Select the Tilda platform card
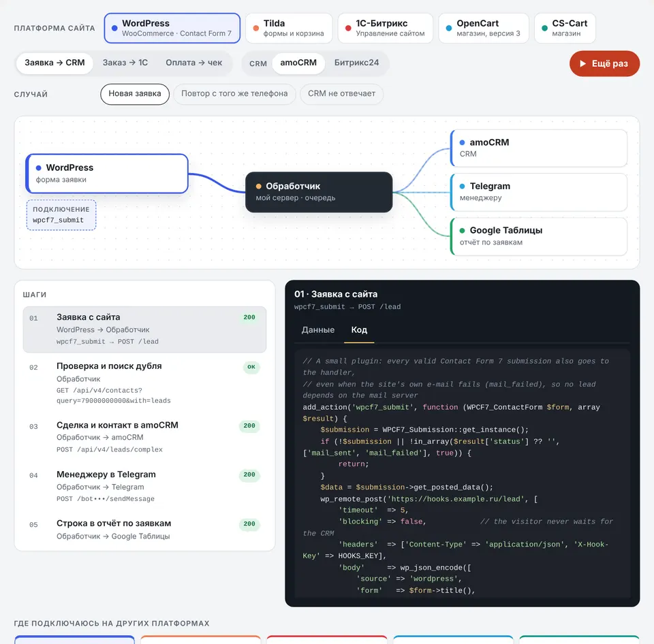The image size is (654, 644). 289,28
